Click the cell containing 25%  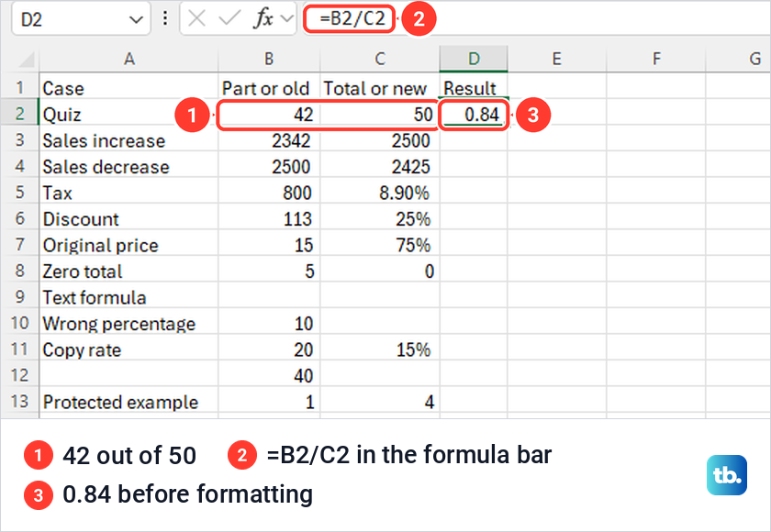(x=380, y=218)
